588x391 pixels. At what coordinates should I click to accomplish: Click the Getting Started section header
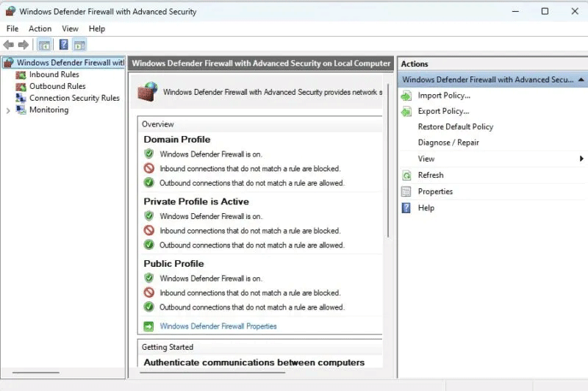[168, 347]
